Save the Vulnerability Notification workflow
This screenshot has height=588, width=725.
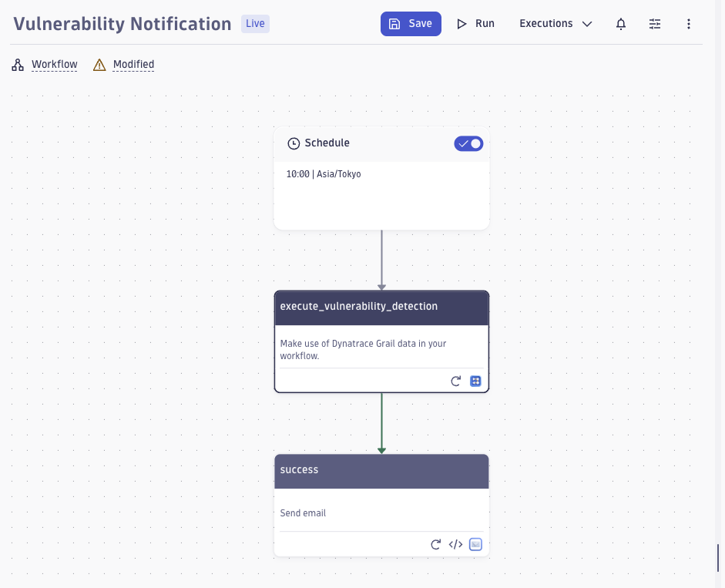(411, 23)
